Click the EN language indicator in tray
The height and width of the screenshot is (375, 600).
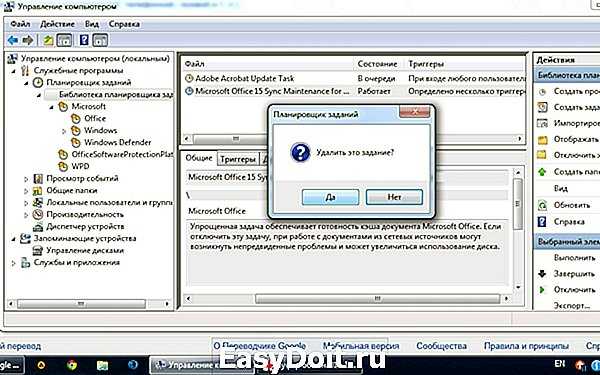(559, 363)
